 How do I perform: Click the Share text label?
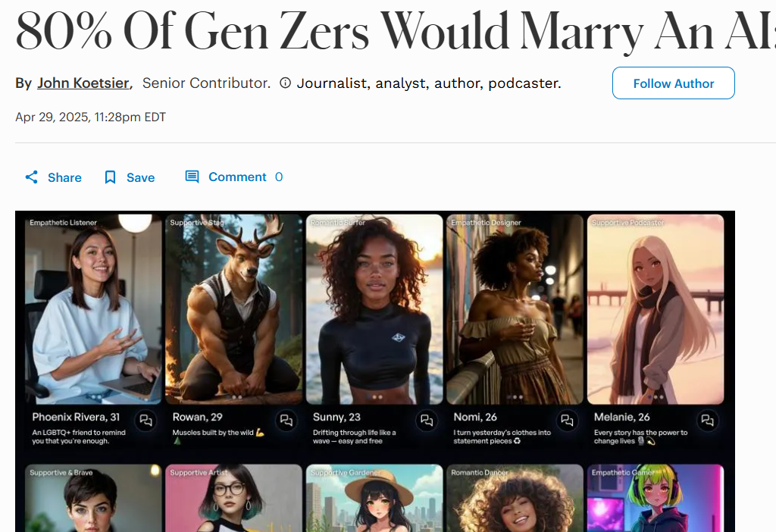[65, 177]
